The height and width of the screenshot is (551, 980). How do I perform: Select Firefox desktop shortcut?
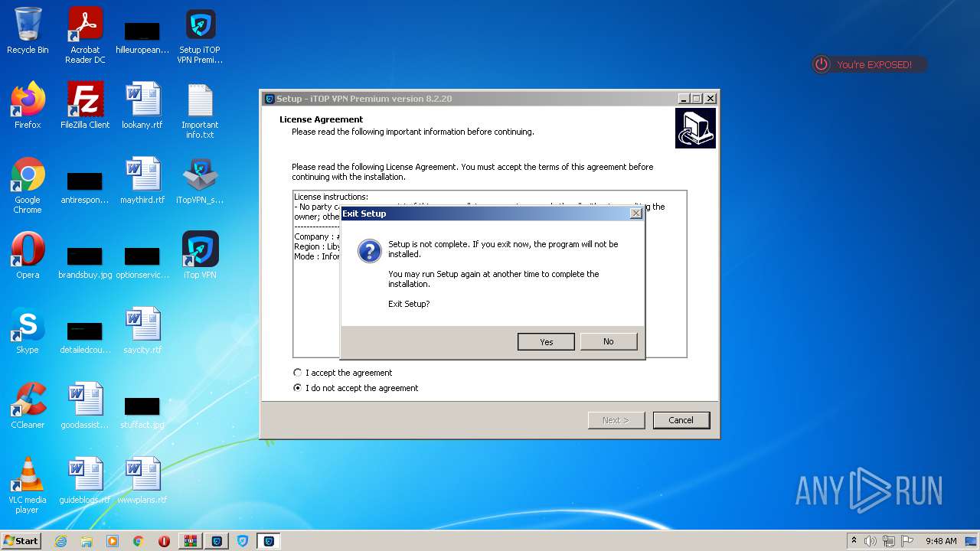pyautogui.click(x=28, y=106)
